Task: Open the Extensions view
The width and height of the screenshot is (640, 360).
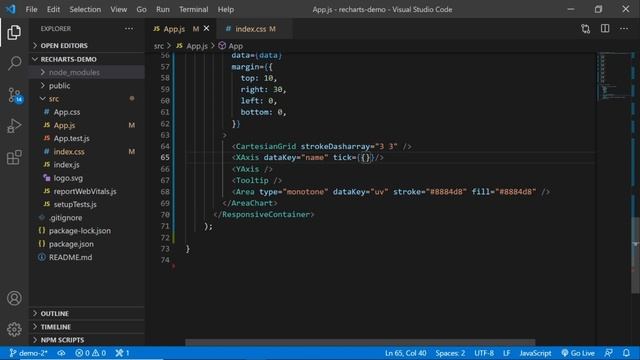Action: pyautogui.click(x=14, y=157)
